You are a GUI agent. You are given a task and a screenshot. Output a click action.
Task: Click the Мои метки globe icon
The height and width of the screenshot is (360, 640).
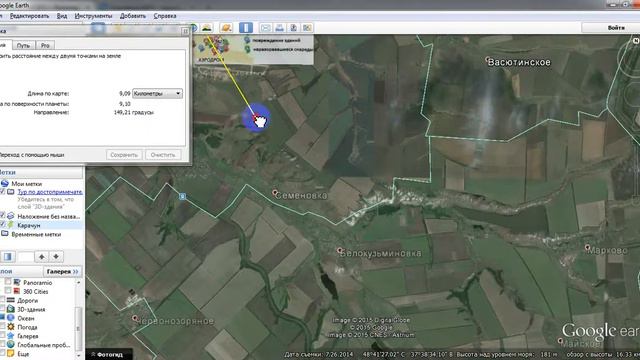click(x=4, y=184)
